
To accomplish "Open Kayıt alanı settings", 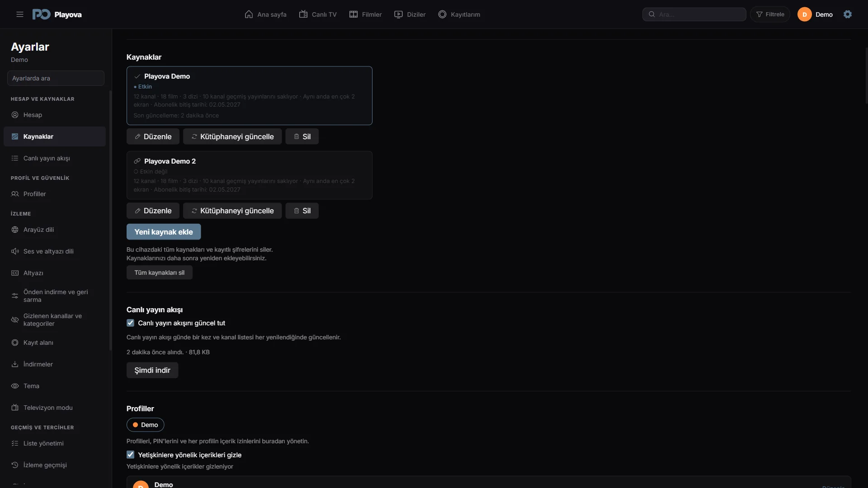I will [55, 343].
